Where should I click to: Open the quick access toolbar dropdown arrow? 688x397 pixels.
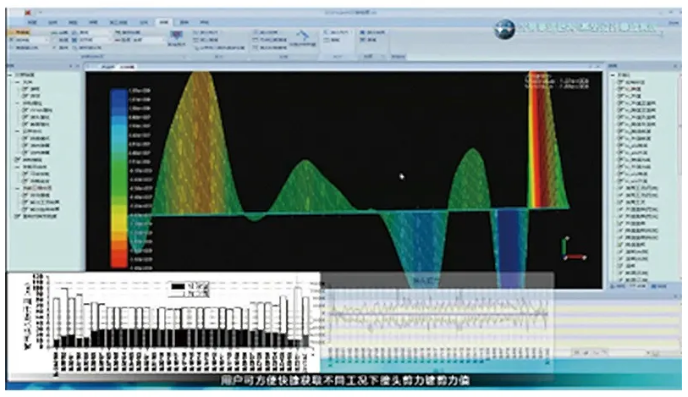click(x=40, y=13)
